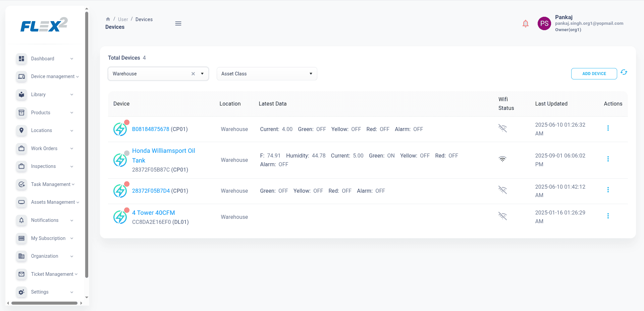Open actions menu for Honda Williamsport Oil Tank
Image resolution: width=644 pixels, height=311 pixels.
(x=608, y=159)
